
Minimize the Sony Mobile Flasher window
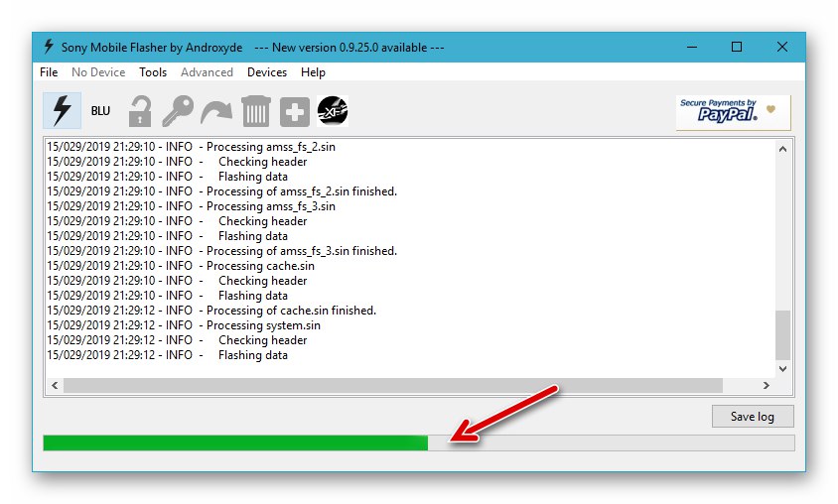[692, 47]
